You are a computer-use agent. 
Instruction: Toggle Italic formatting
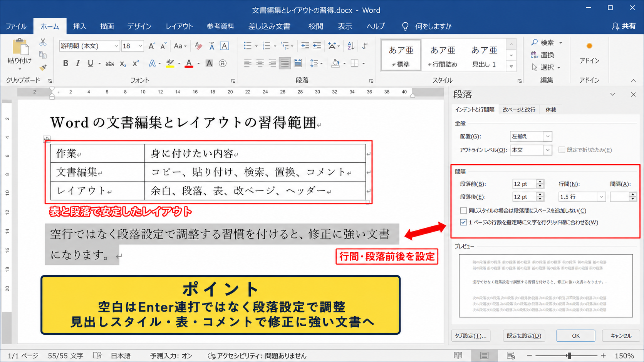[78, 63]
